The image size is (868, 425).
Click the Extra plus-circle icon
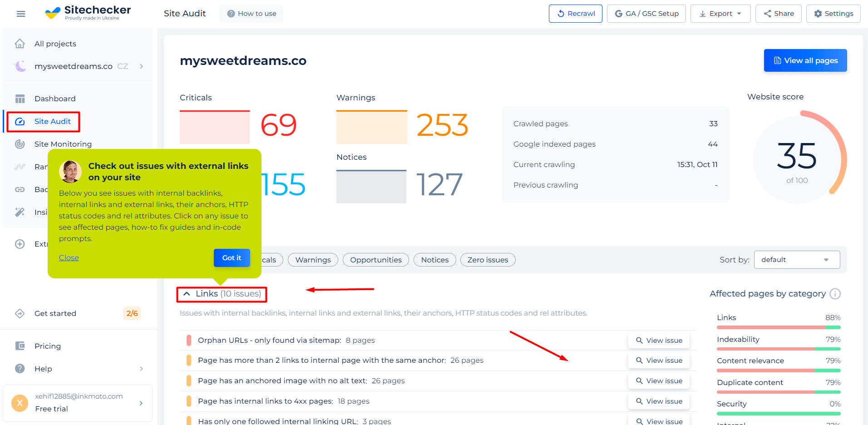click(20, 244)
